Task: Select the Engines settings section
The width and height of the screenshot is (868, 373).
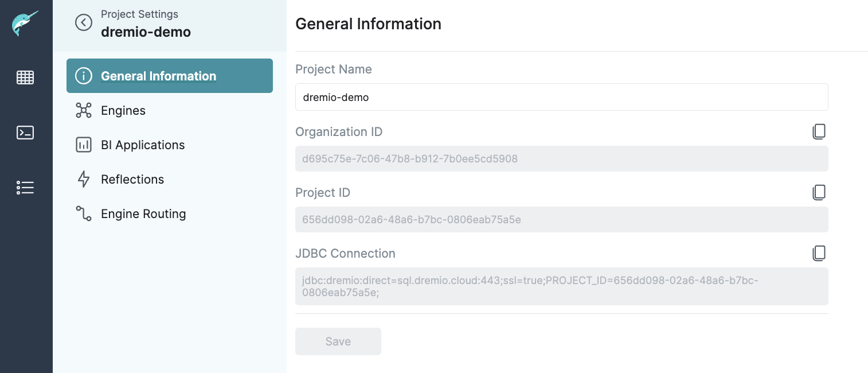Action: [123, 110]
